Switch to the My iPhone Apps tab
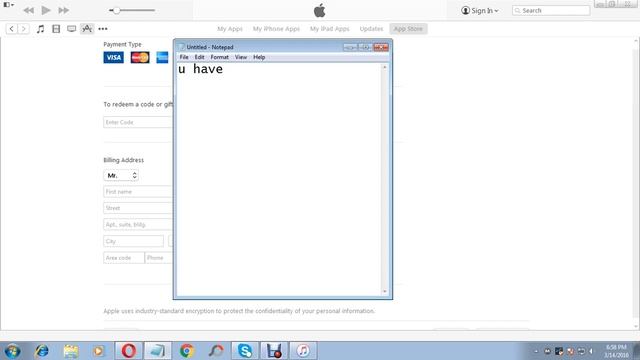This screenshot has height=360, width=640. [x=276, y=29]
